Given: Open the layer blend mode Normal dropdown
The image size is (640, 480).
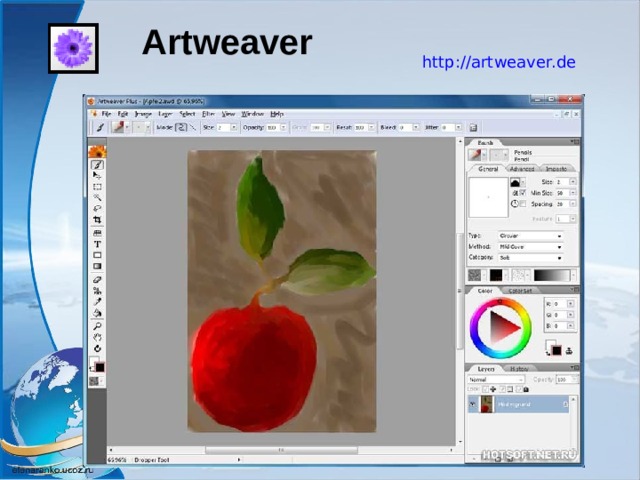Looking at the screenshot, I should [x=496, y=380].
